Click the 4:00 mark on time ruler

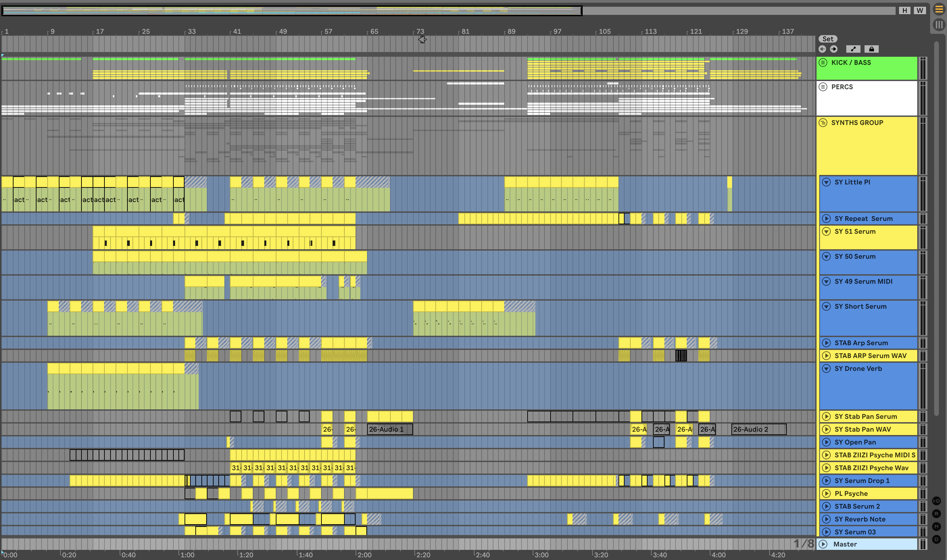pyautogui.click(x=719, y=555)
